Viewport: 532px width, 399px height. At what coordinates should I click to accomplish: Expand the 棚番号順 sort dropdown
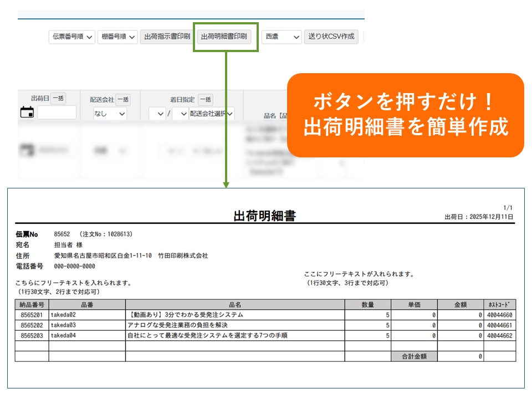117,37
